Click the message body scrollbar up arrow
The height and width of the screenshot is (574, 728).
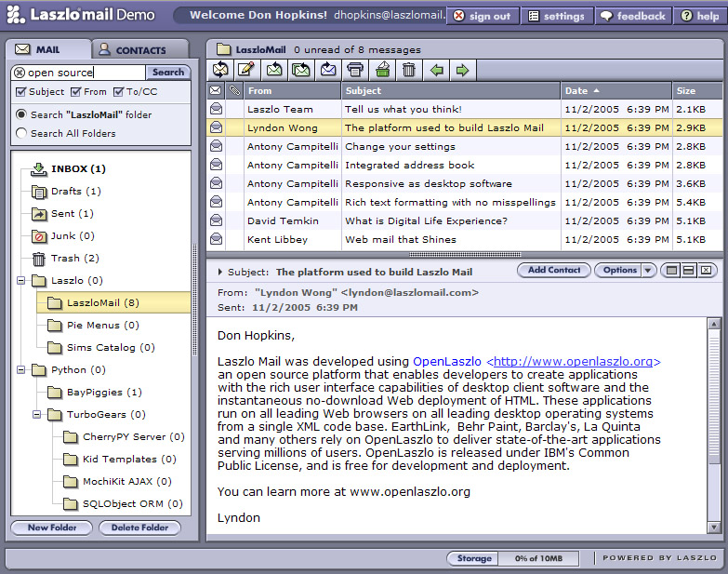point(714,324)
